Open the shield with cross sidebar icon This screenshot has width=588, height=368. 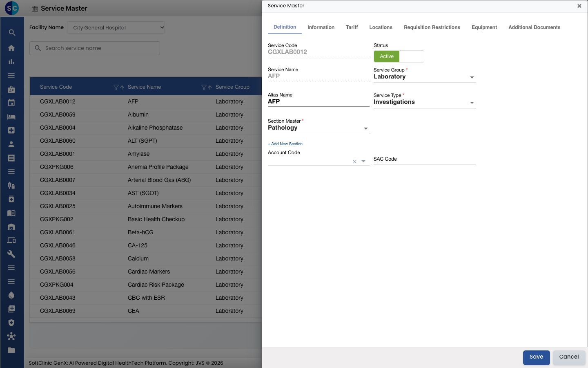11,323
